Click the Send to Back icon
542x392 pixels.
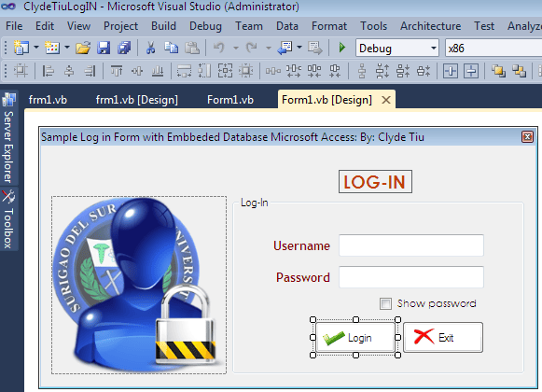pos(519,71)
